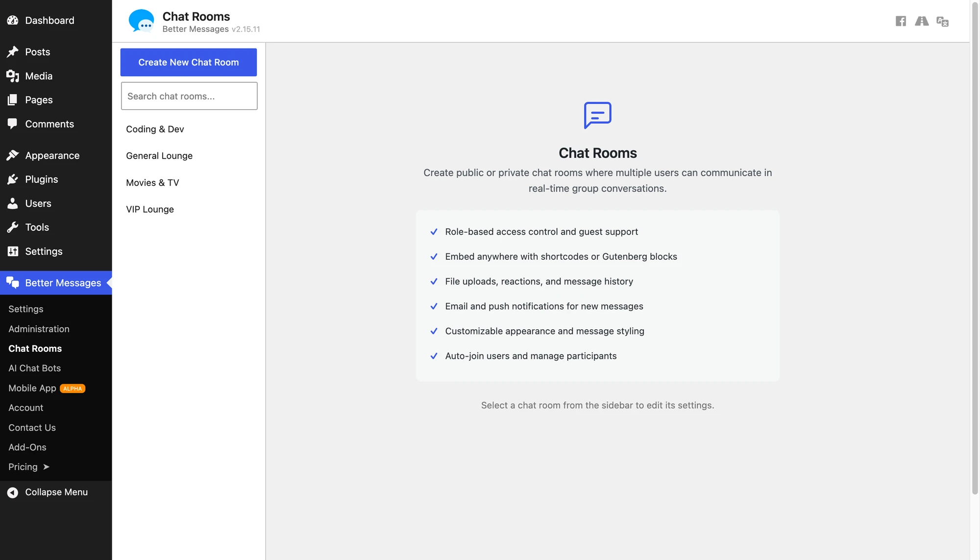Click the road-shaped icon in header
Viewport: 980px width, 560px height.
coord(922,21)
